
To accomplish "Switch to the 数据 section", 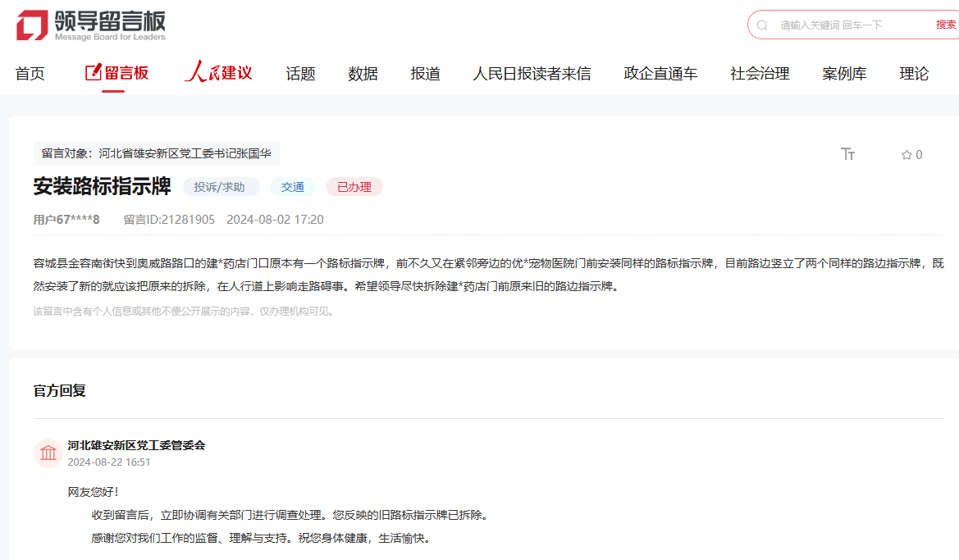I will pos(363,74).
